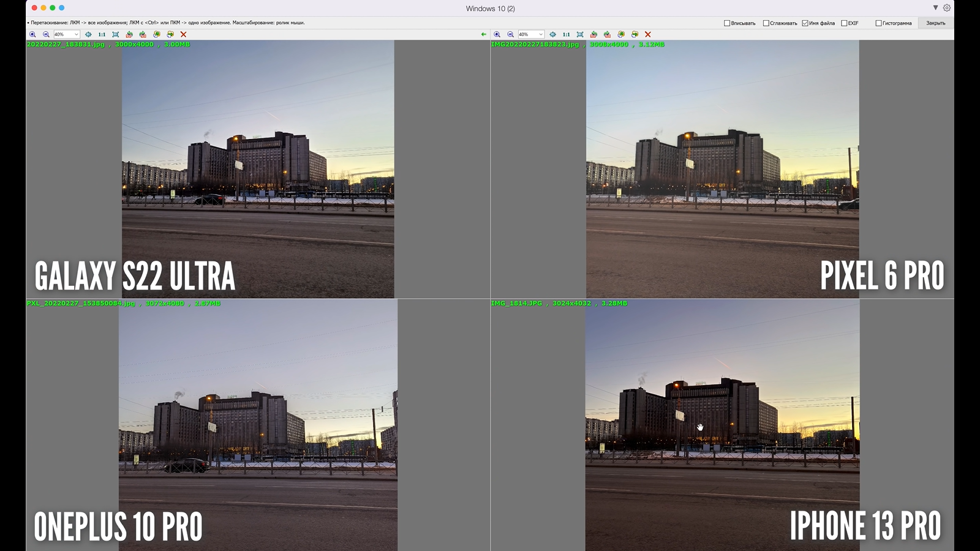The width and height of the screenshot is (980, 551).
Task: Rotate right pane image clockwise
Action: point(607,34)
